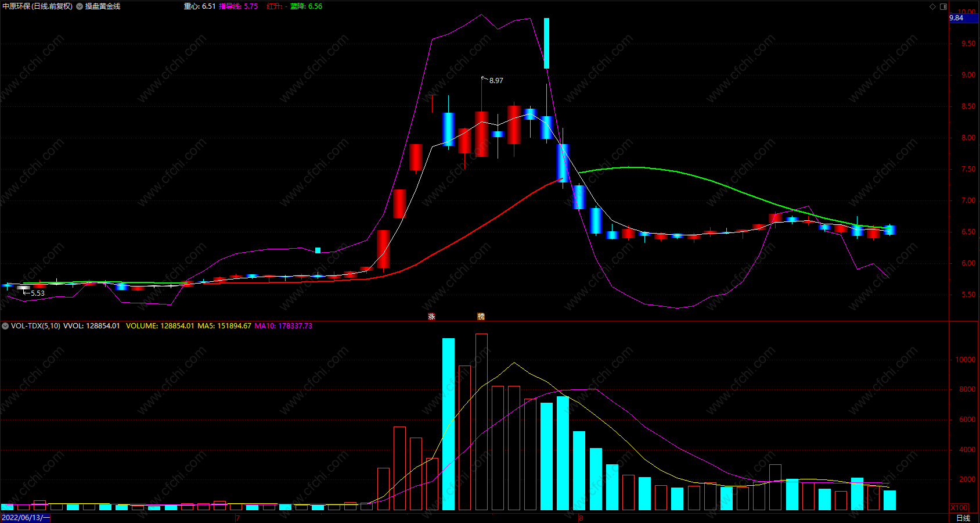
Task: Click the cyan candle near 9.84 high
Action: (546, 43)
